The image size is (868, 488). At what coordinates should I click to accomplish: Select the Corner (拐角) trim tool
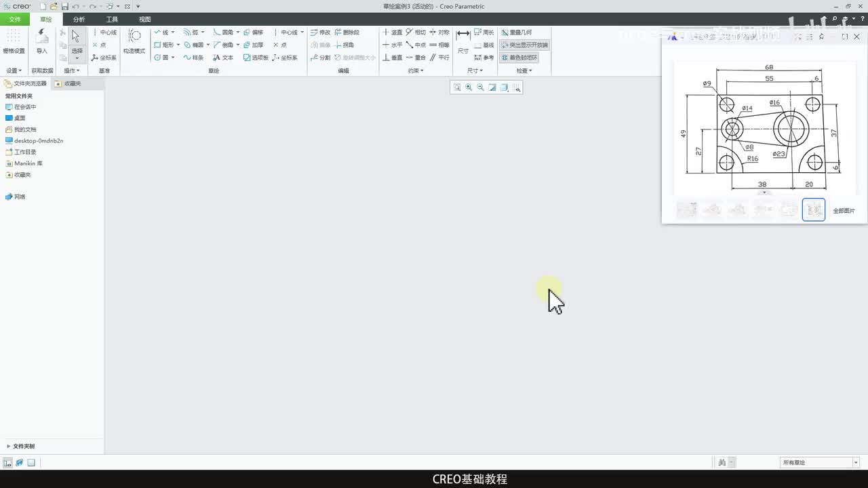pos(344,45)
